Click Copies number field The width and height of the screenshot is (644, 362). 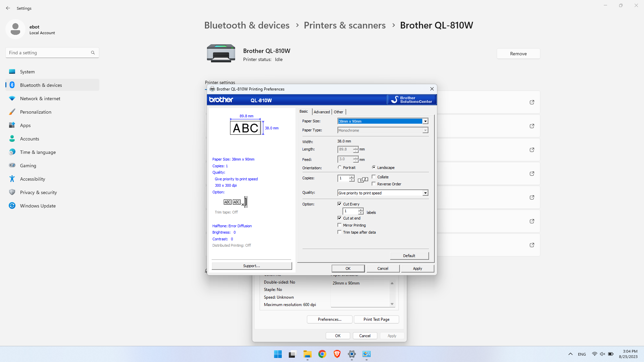[x=343, y=178]
